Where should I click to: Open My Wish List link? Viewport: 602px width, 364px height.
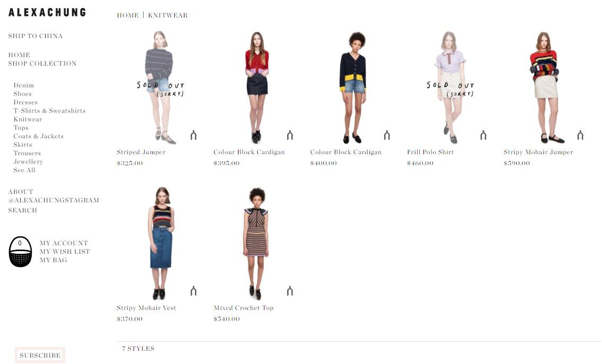(x=65, y=252)
